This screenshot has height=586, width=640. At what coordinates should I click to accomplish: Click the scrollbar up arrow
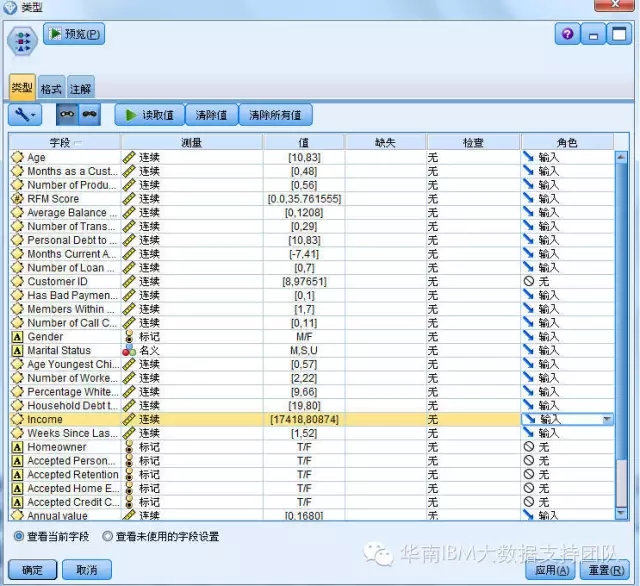click(621, 157)
